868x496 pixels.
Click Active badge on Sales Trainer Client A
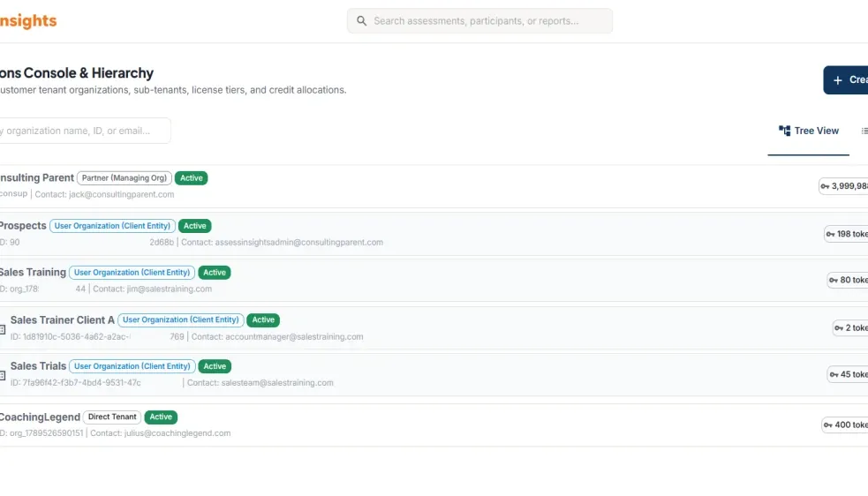pyautogui.click(x=263, y=320)
